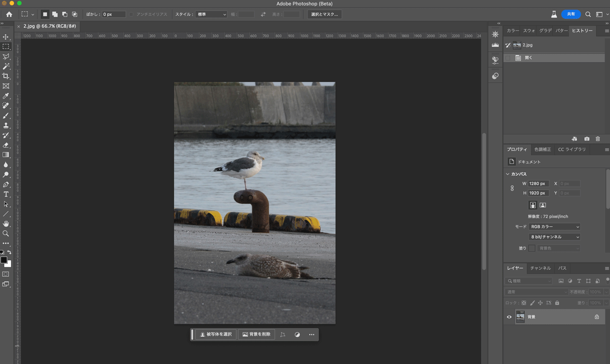Select the Zoom tool
Image resolution: width=610 pixels, height=364 pixels.
[x=6, y=233]
